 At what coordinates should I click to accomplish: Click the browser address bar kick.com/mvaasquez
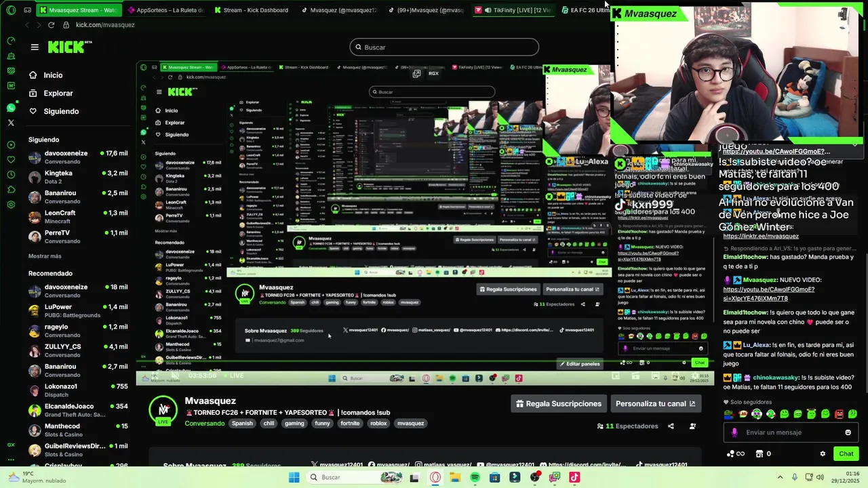coord(105,25)
